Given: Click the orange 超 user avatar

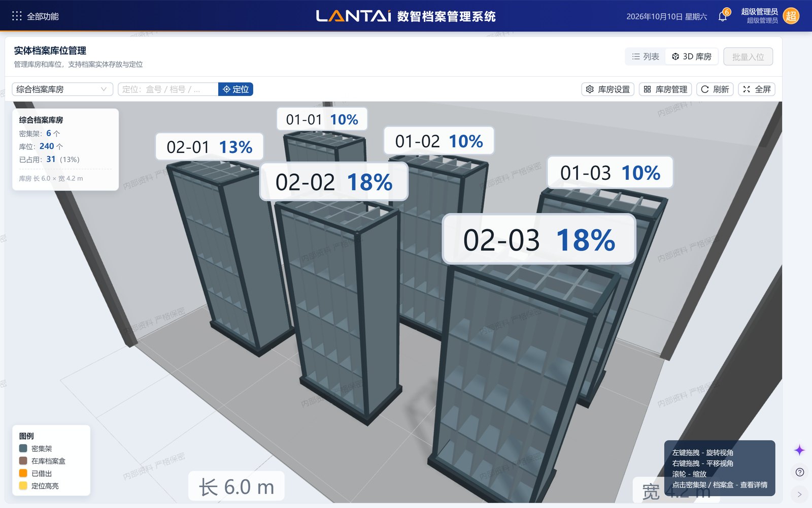Looking at the screenshot, I should [791, 16].
